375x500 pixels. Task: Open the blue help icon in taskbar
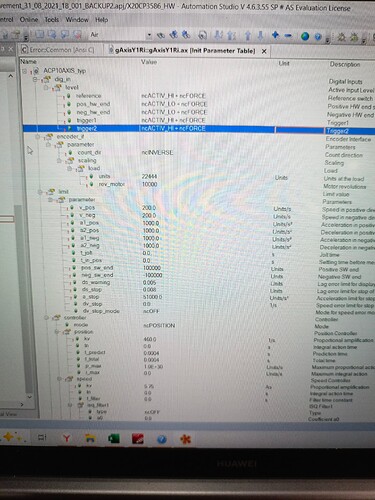coord(162,439)
